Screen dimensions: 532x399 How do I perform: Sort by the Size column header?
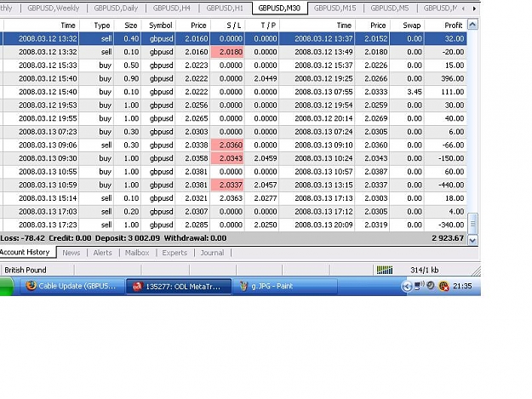point(130,26)
